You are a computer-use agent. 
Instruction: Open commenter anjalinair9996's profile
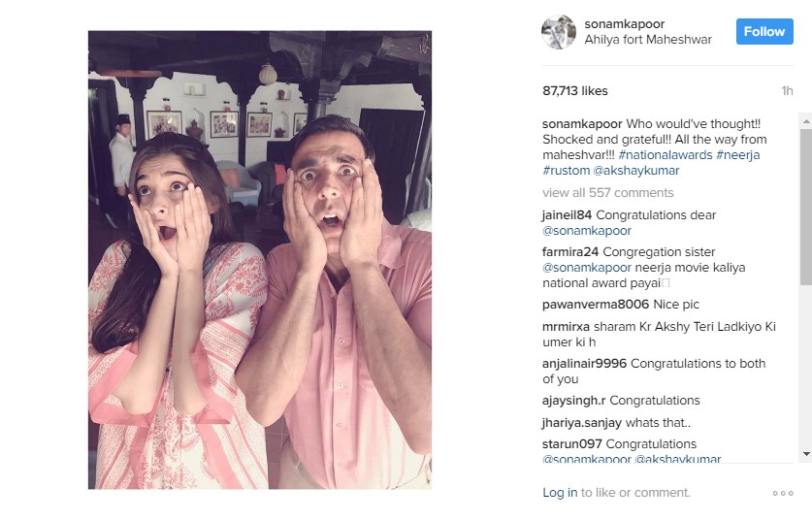[x=584, y=364]
